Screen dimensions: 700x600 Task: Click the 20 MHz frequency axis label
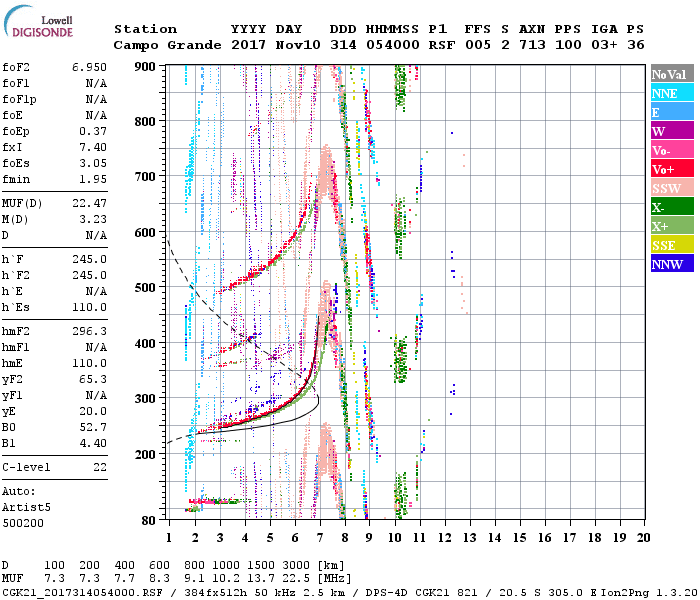click(643, 538)
